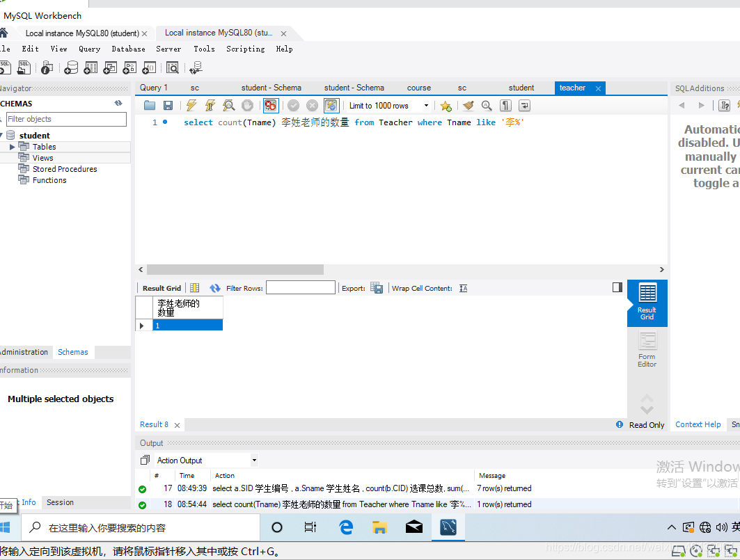Open the Database menu
The width and height of the screenshot is (740, 560).
(x=128, y=49)
